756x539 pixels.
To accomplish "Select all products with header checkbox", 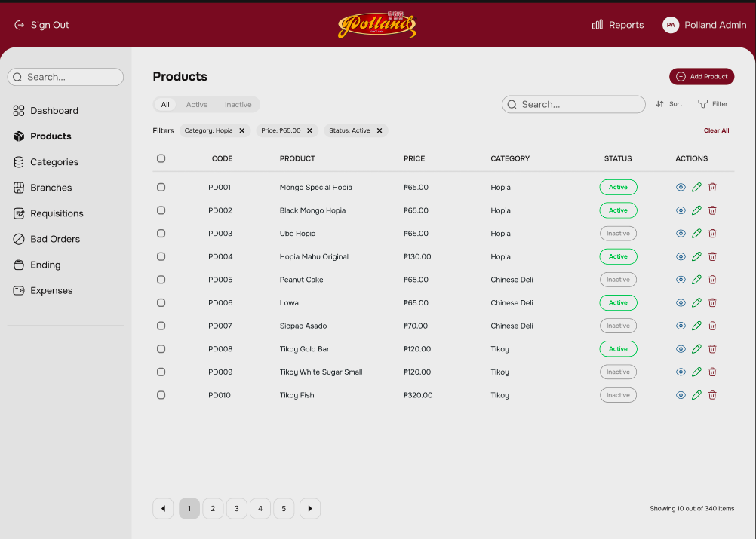I will coord(161,158).
